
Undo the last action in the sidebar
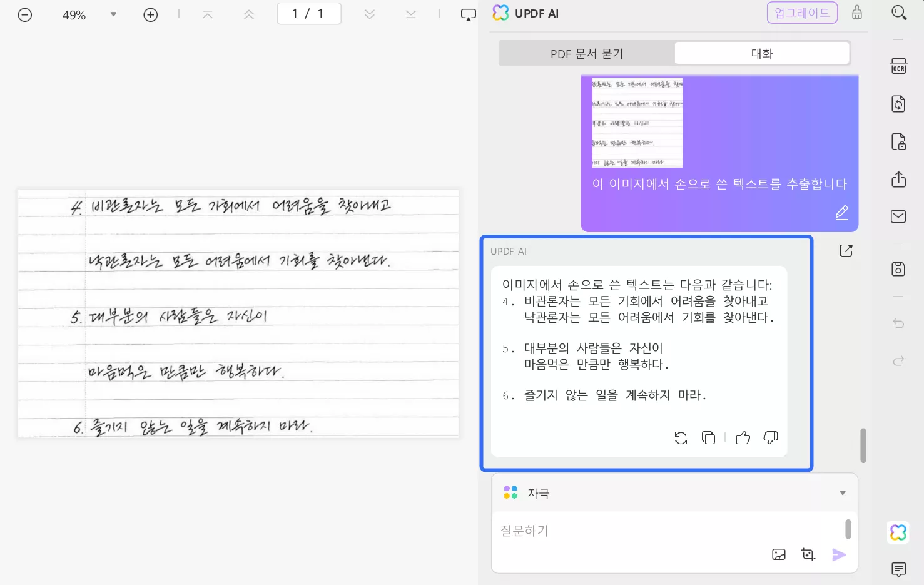[898, 323]
